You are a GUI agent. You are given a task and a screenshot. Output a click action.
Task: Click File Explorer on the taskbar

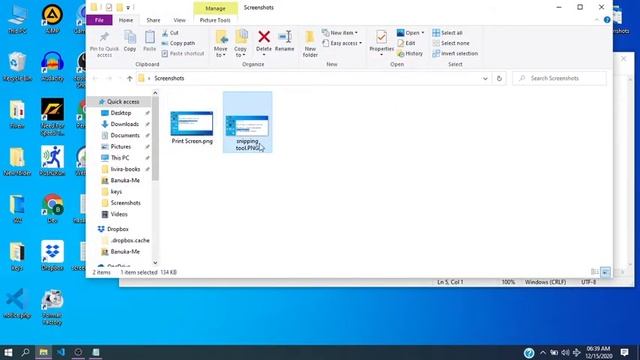[43, 352]
